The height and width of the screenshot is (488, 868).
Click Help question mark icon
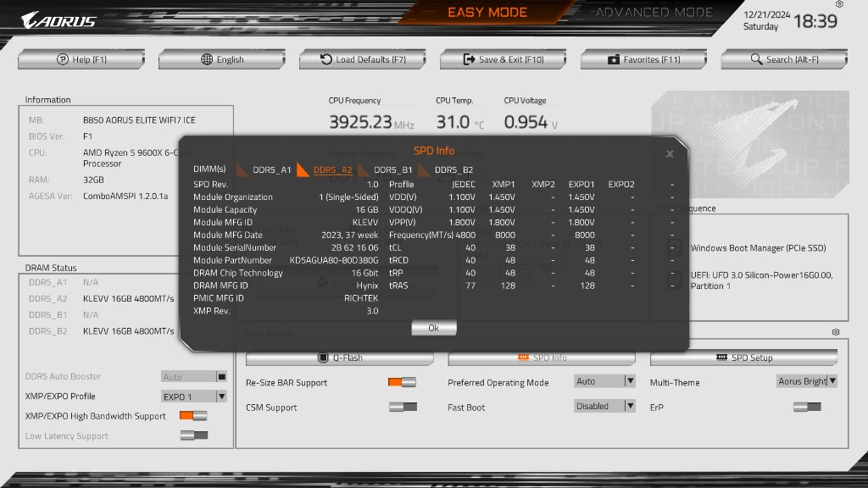tap(63, 59)
